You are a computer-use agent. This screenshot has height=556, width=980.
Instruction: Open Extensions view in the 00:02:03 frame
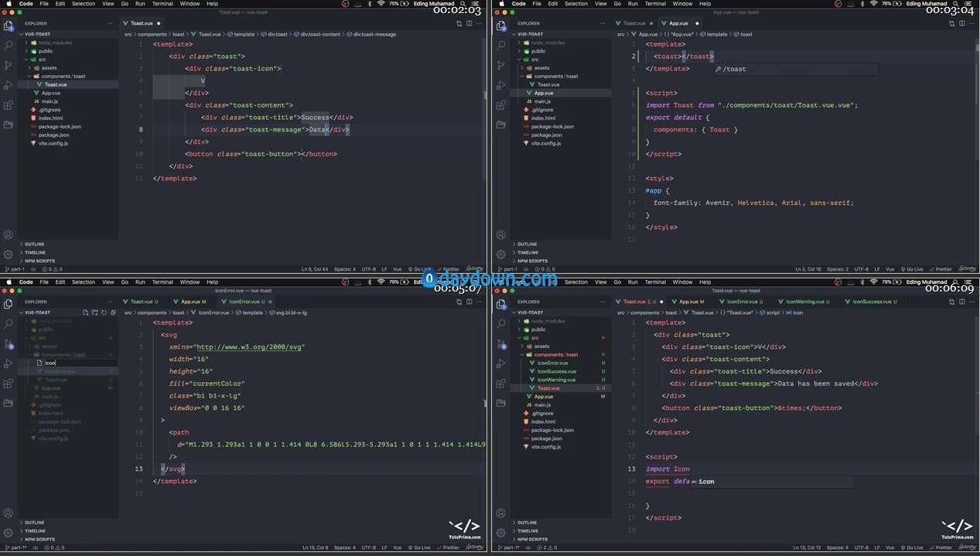click(9, 105)
